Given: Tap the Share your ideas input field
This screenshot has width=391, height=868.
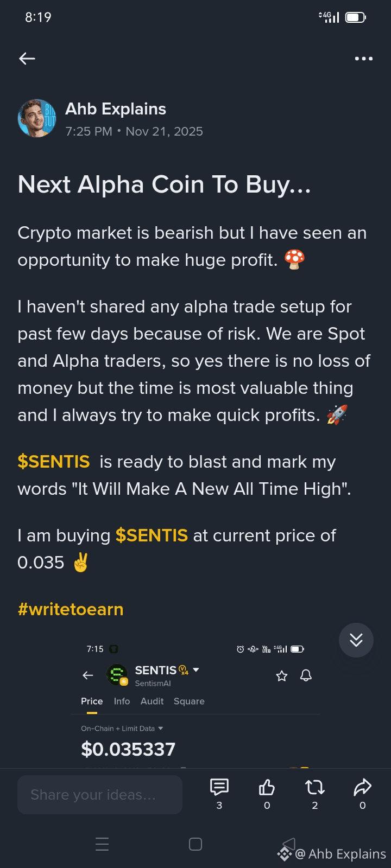Looking at the screenshot, I should point(100,795).
